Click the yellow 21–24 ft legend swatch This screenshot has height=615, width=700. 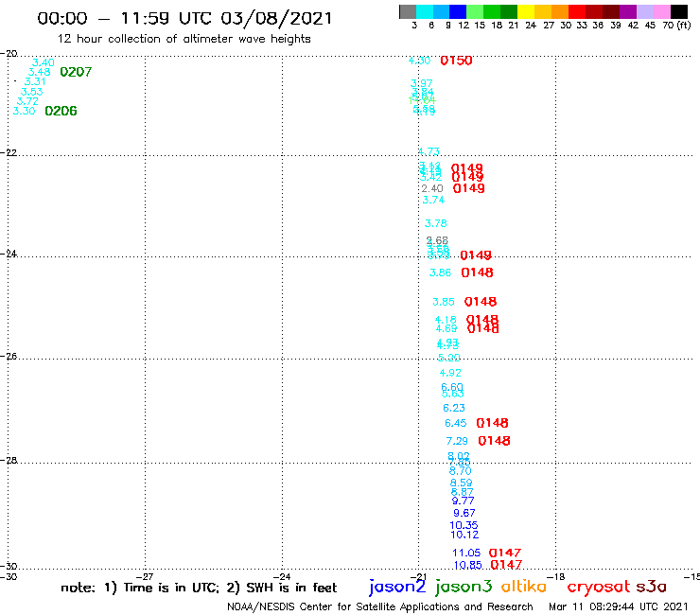click(526, 11)
